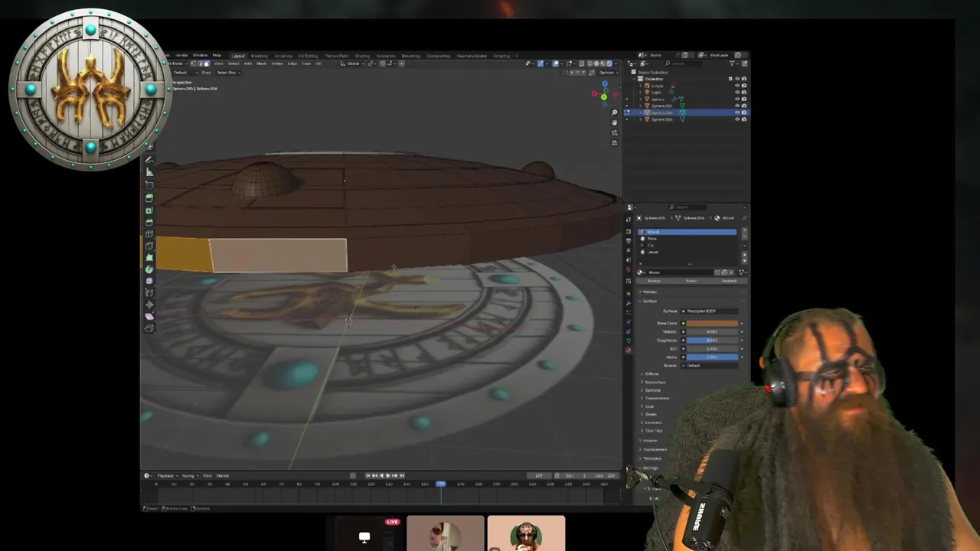The width and height of the screenshot is (980, 551).
Task: Play the timeline animation
Action: click(387, 475)
